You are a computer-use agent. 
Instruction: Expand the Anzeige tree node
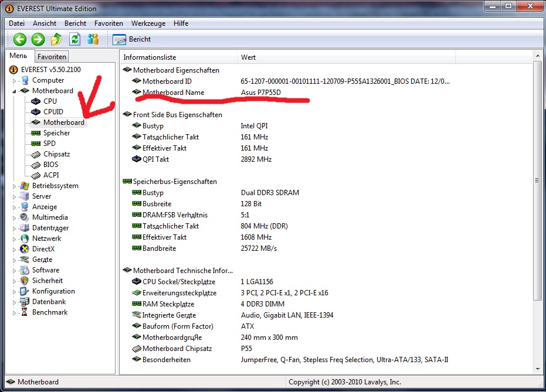(14, 207)
